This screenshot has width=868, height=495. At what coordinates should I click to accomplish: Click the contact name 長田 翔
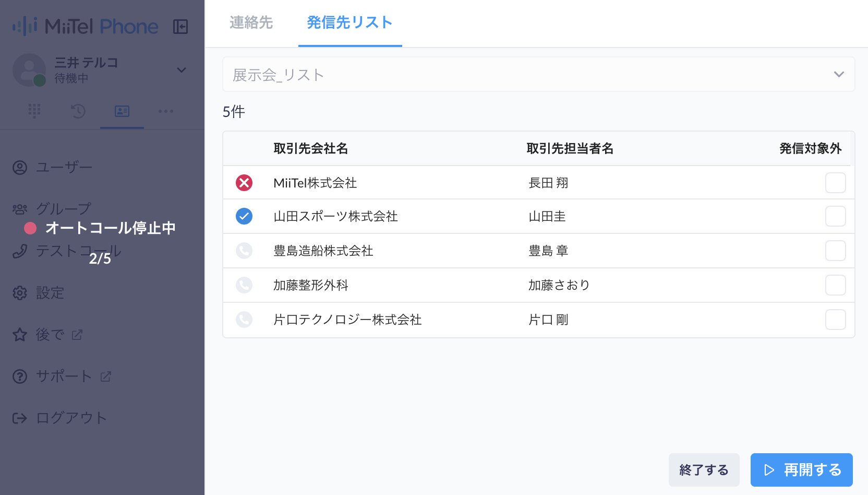click(548, 183)
